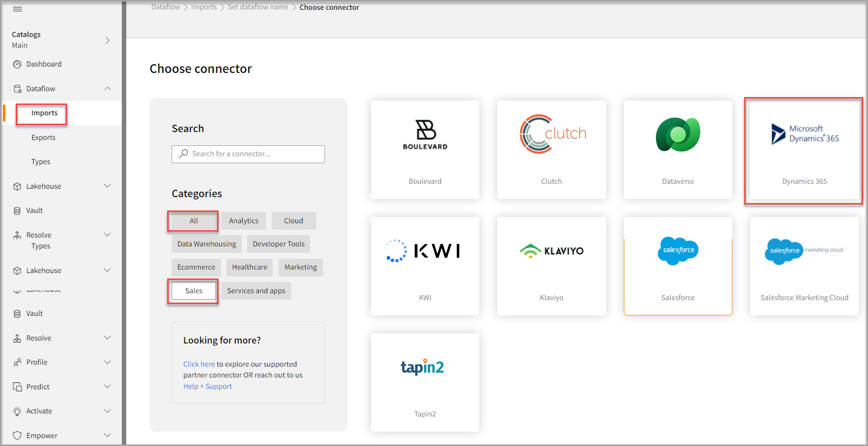Click the Search for a connector field
This screenshot has width=868, height=446.
tap(248, 154)
